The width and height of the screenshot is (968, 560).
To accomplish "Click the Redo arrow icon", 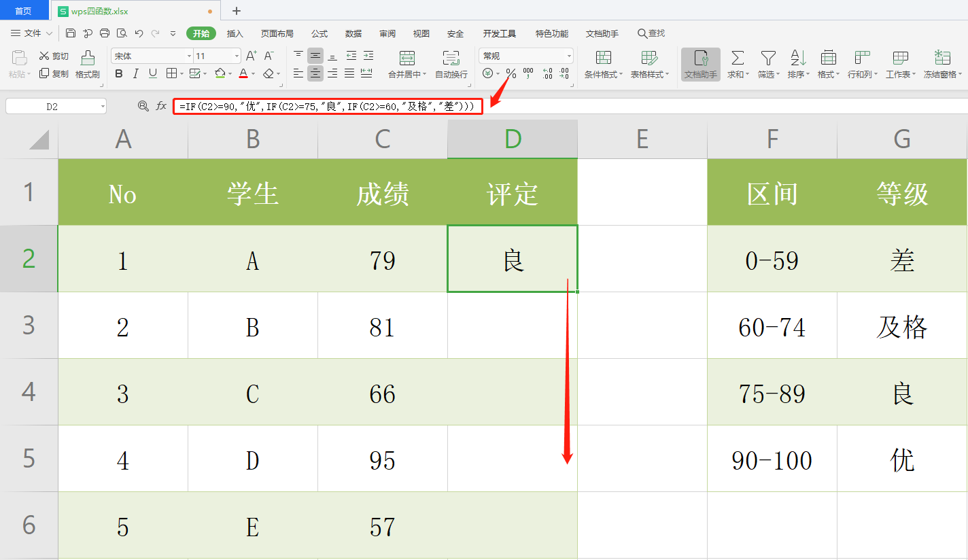I will pos(156,33).
